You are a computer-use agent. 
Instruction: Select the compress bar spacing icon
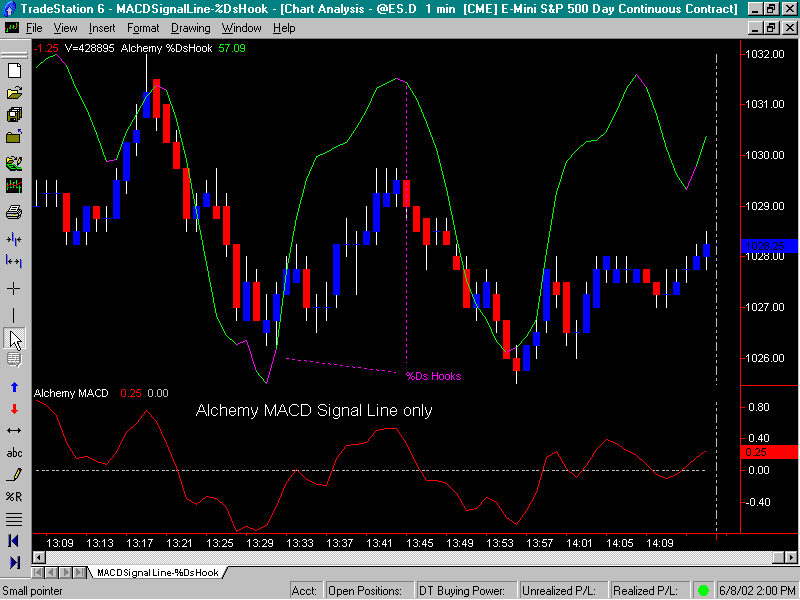[x=14, y=239]
